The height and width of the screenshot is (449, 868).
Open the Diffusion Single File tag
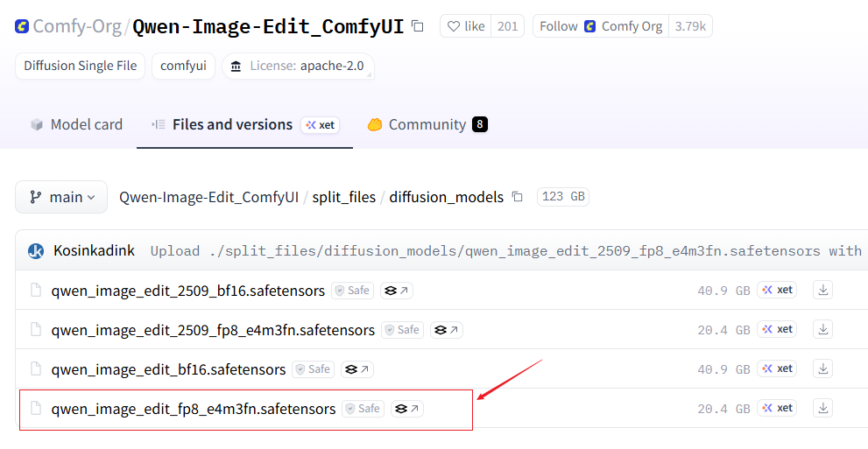pos(81,66)
